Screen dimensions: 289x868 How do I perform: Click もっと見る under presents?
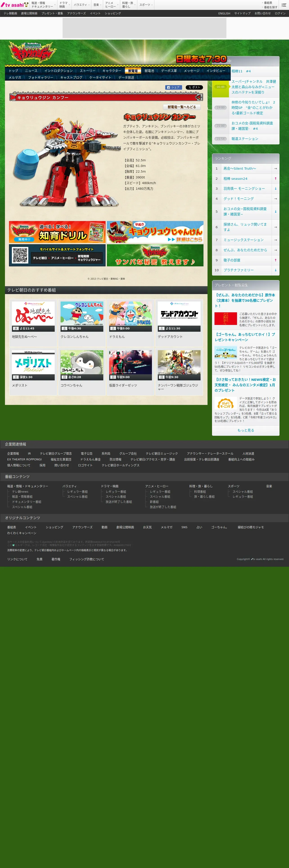click(x=246, y=430)
